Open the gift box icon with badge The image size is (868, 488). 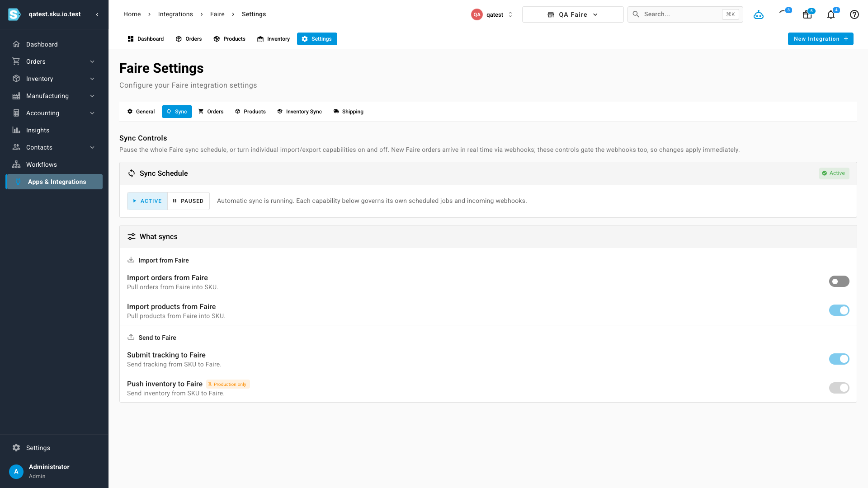(807, 14)
